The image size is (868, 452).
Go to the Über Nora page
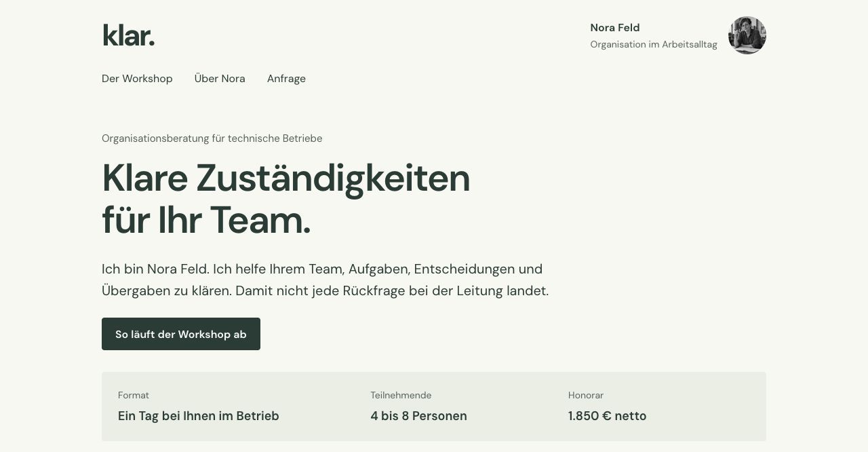pos(220,79)
